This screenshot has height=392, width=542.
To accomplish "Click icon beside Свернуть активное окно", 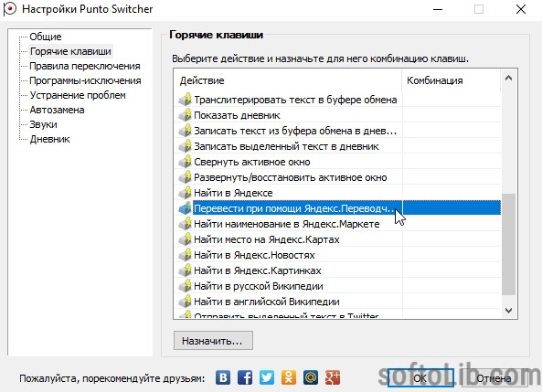I will click(x=186, y=162).
